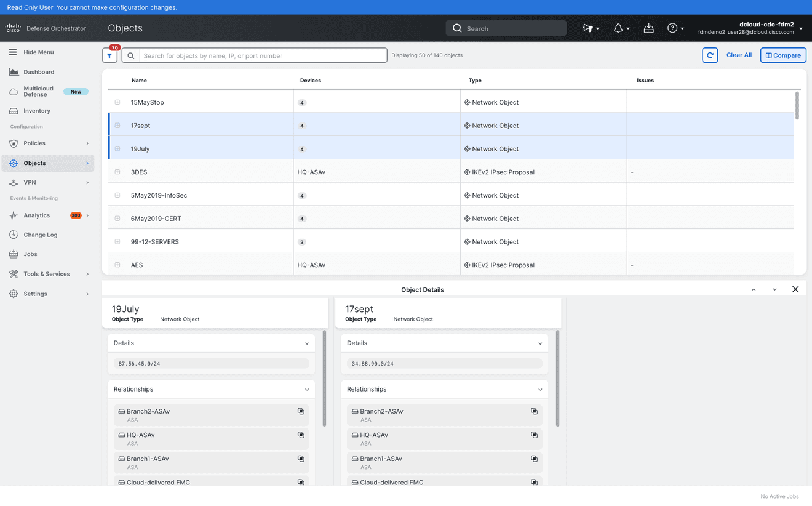Expand the Settings submenu arrow
The width and height of the screenshot is (812, 506).
87,294
